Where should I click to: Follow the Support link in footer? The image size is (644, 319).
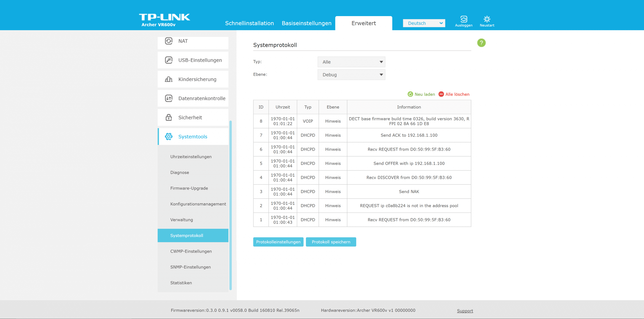pos(465,311)
